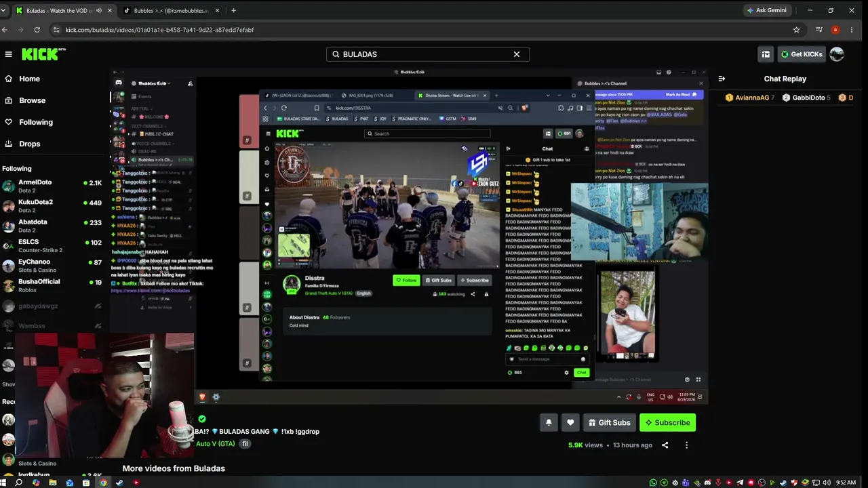Bookmark this page with the star
868x488 pixels.
796,30
